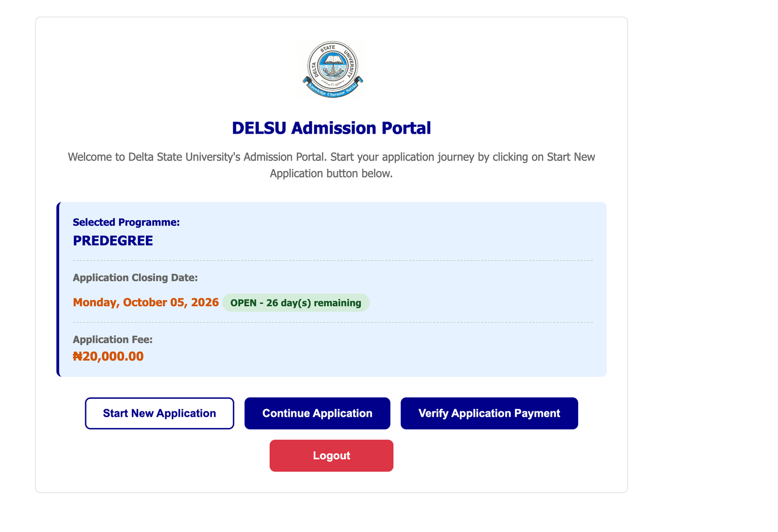Click the Delta State University logo

coord(332,70)
